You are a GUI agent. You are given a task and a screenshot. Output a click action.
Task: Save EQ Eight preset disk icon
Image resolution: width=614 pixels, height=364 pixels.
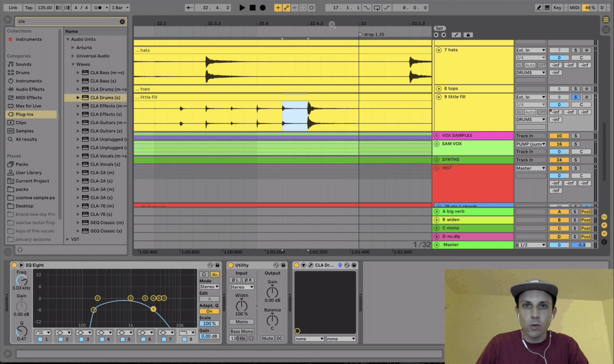point(217,265)
